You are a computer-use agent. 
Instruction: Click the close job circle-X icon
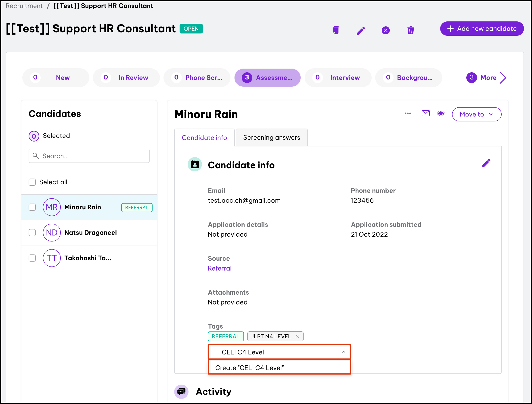(385, 31)
